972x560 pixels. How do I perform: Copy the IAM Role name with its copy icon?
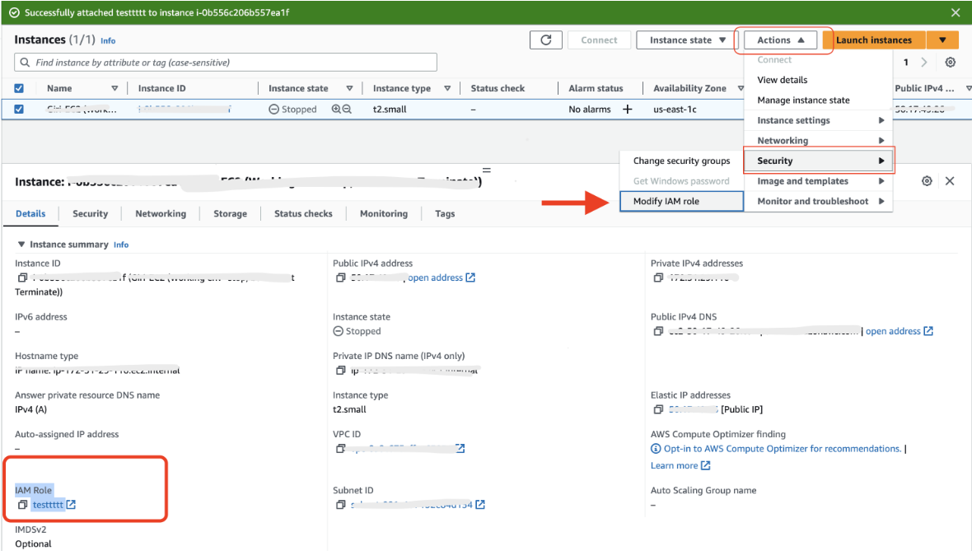click(x=21, y=504)
